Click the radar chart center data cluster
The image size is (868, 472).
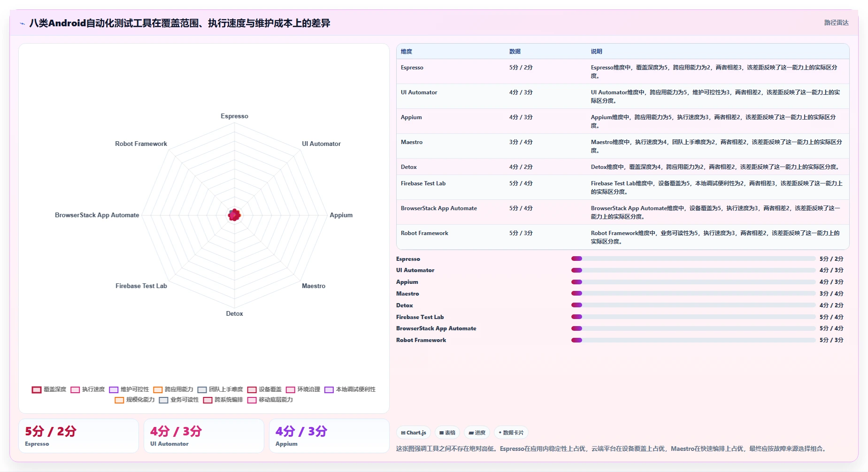(234, 215)
